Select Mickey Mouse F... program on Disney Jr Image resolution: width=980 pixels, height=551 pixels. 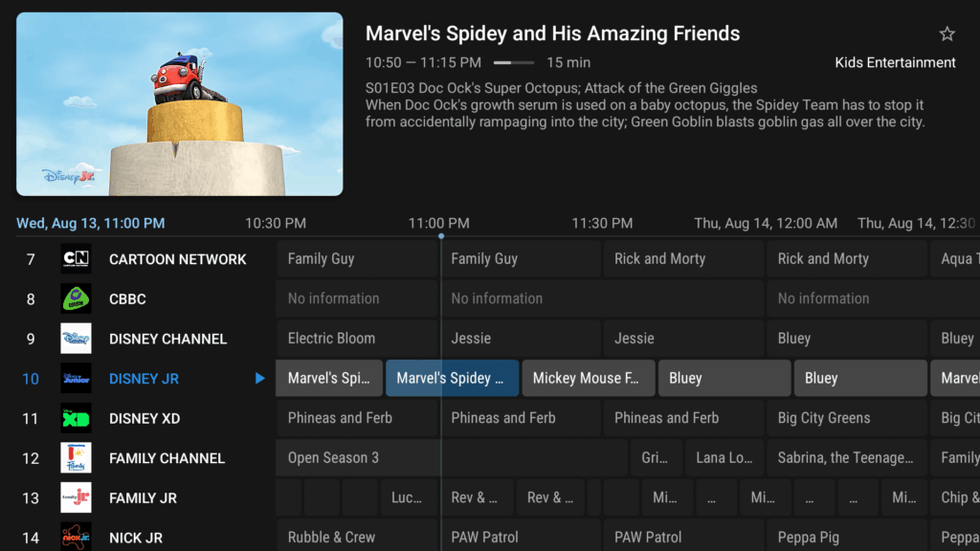(x=589, y=378)
